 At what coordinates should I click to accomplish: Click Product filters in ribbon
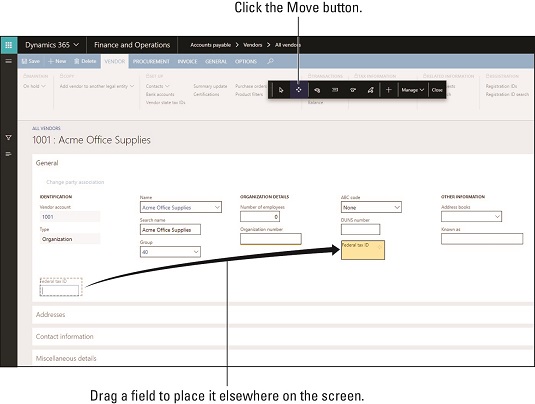pos(249,94)
